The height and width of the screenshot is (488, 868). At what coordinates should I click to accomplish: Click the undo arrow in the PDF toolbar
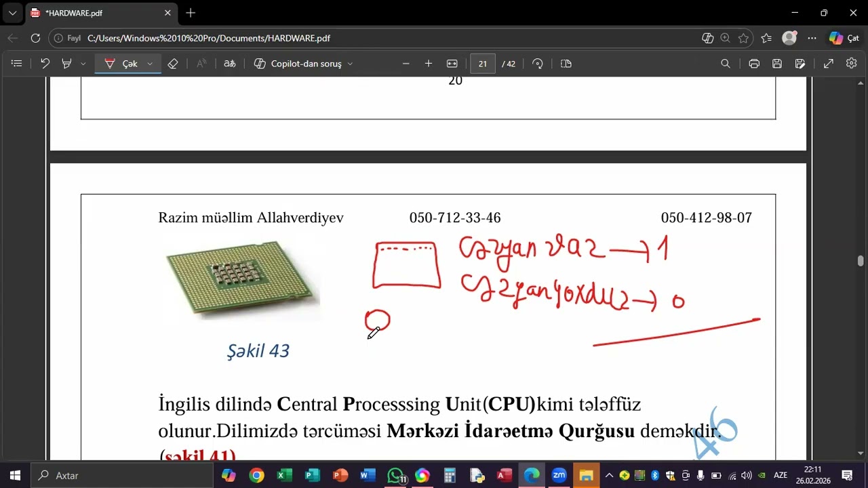(x=45, y=64)
